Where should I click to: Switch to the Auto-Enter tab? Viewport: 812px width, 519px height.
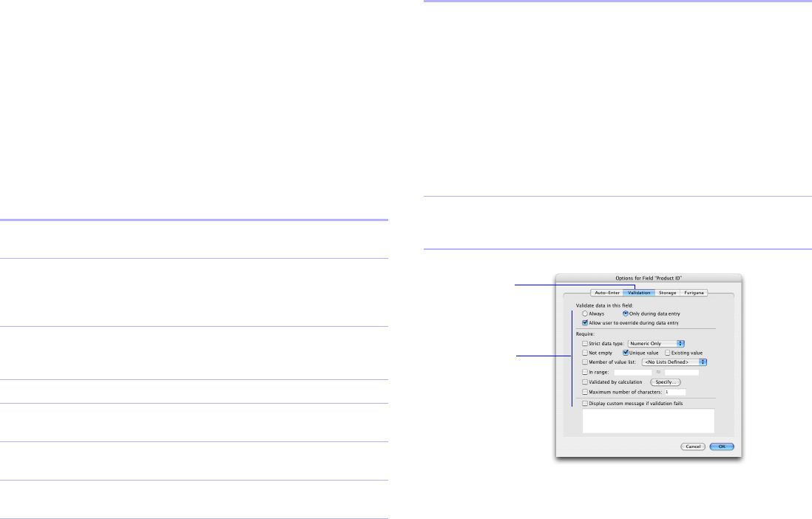(x=607, y=293)
